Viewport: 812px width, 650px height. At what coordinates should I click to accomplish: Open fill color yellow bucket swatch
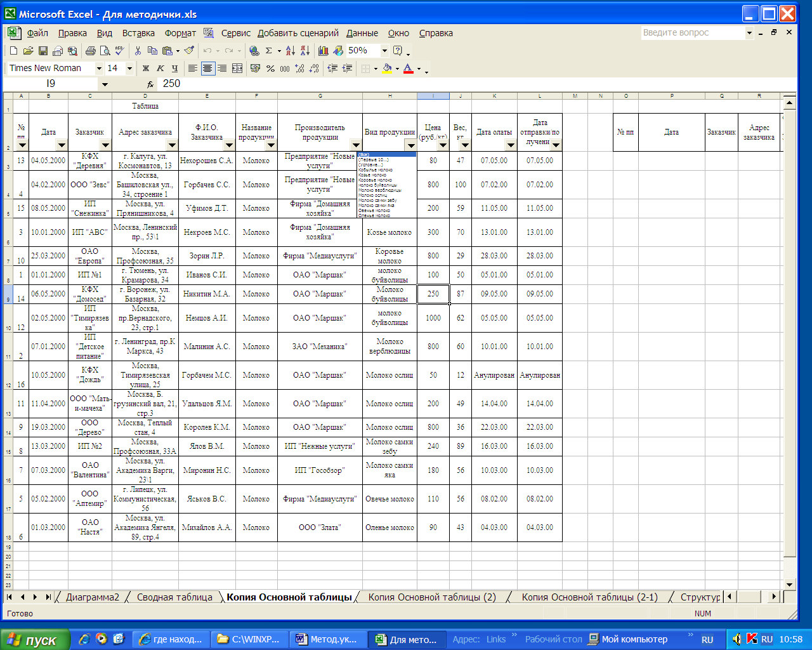click(387, 68)
